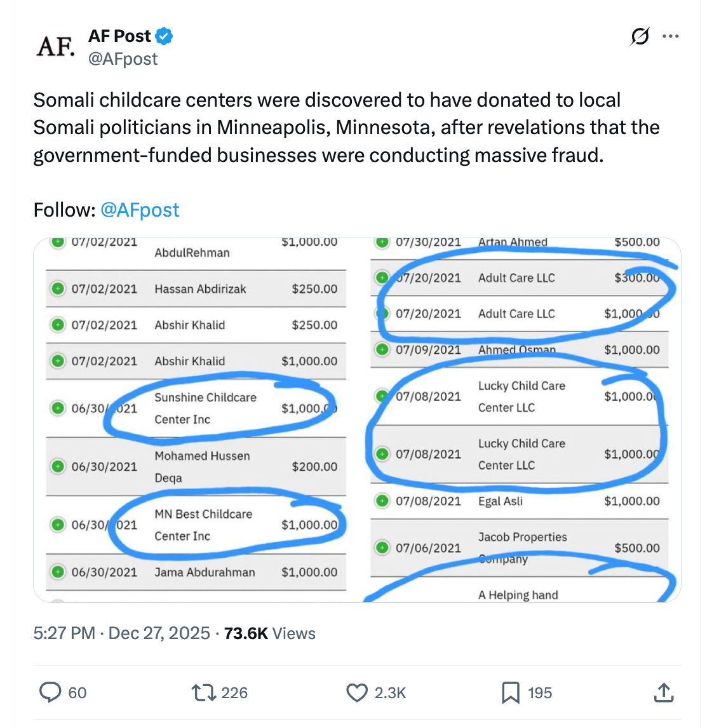Follow the @AFpost mention link in text

pyautogui.click(x=140, y=210)
